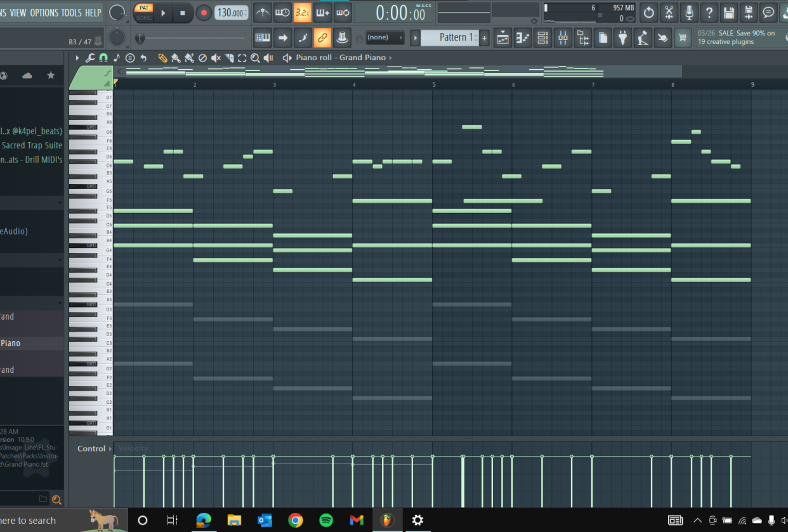
Task: Select the Pencil tool in the piano roll
Action: pyautogui.click(x=162, y=58)
